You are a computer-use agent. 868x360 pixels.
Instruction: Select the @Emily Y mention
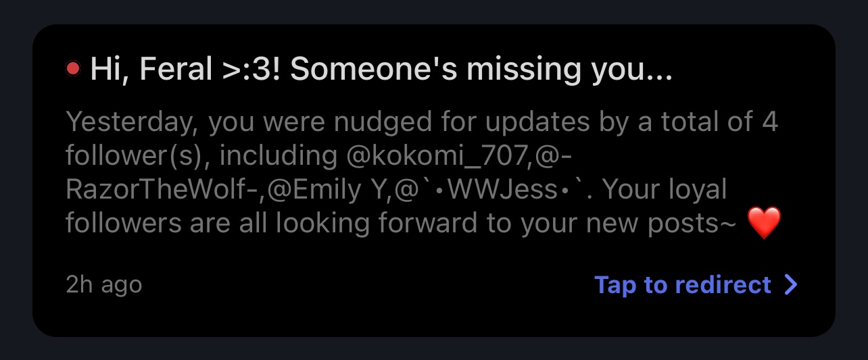[324, 190]
